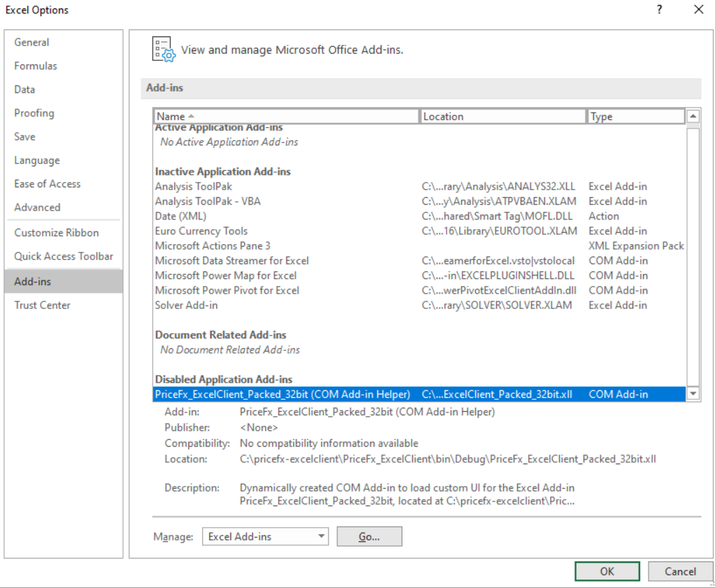This screenshot has height=588, width=715.
Task: Open Ease of Access settings
Action: [x=47, y=184]
